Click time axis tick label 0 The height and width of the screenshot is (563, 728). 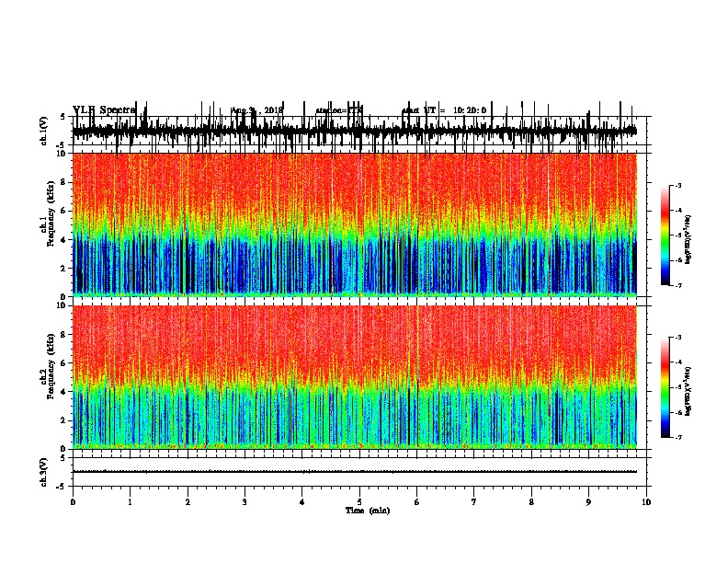73,502
